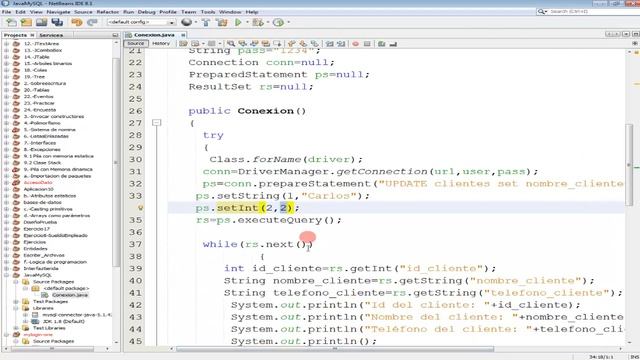Select the Test Libraries node
The height and width of the screenshot is (360, 640).
click(49, 328)
